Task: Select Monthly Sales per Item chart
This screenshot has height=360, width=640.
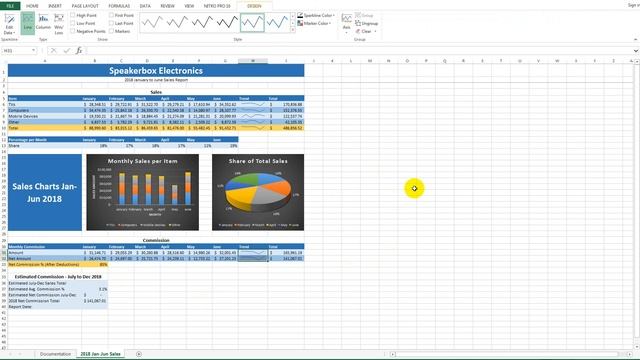Action: (x=142, y=192)
